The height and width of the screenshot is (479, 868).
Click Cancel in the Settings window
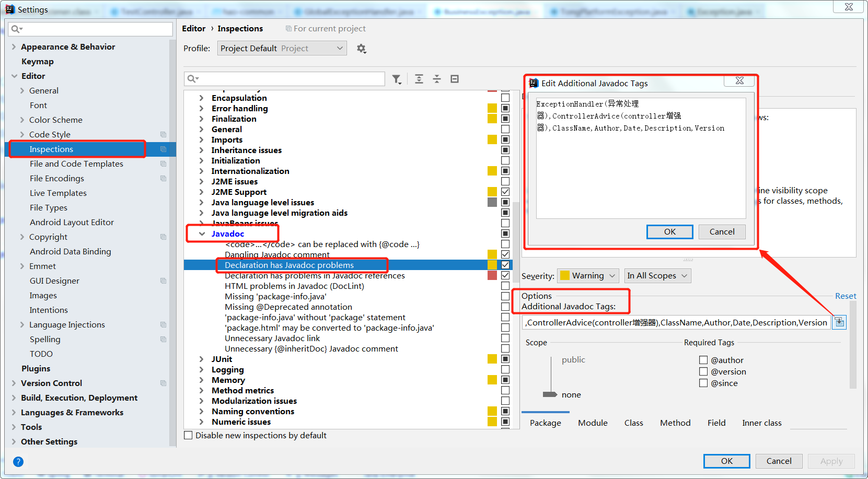[x=779, y=461]
